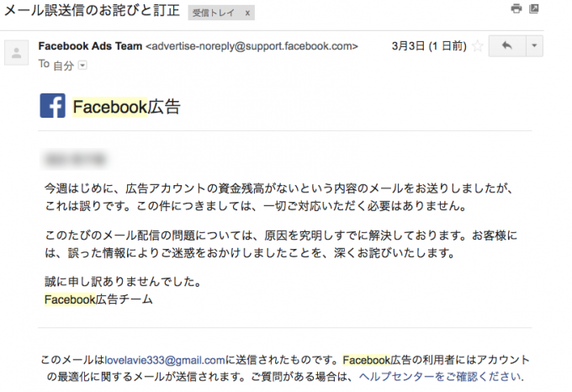Image resolution: width=572 pixels, height=392 pixels.
Task: Click the Facebook広告チーム signature text
Action: click(x=98, y=299)
